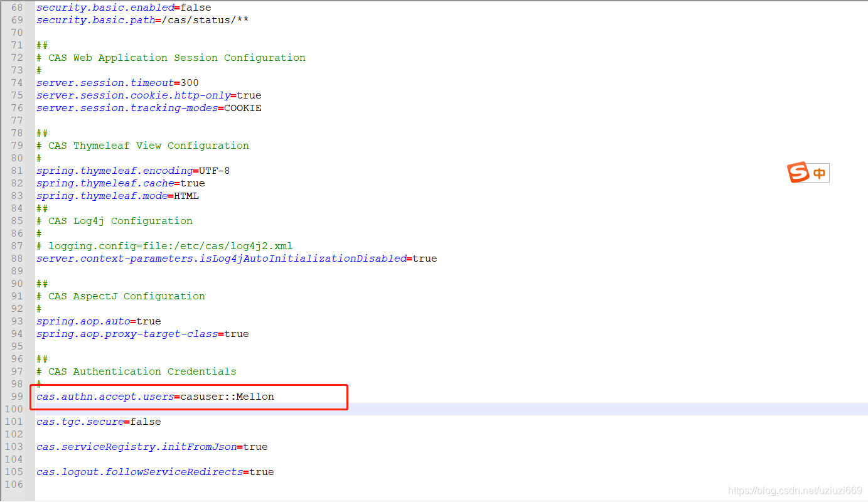This screenshot has height=502, width=868.
Task: Click the comment '# CAS Thymeleaf View Configuration'
Action: (142, 146)
